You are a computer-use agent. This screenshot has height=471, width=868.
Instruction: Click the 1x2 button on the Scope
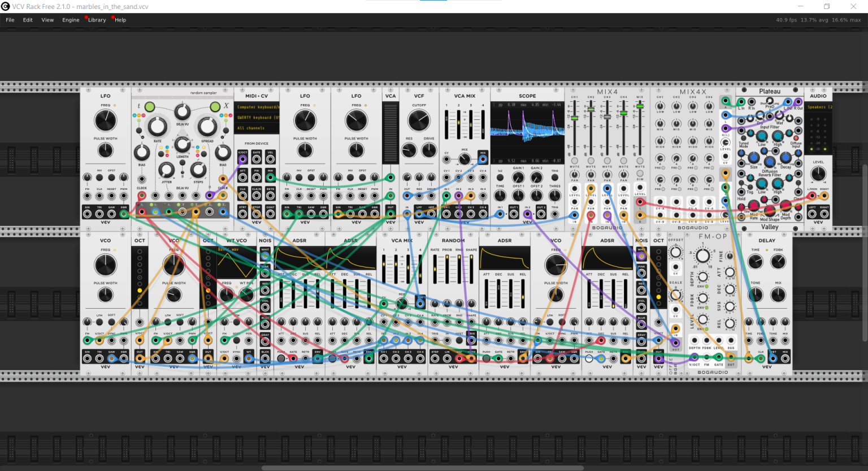tap(500, 178)
